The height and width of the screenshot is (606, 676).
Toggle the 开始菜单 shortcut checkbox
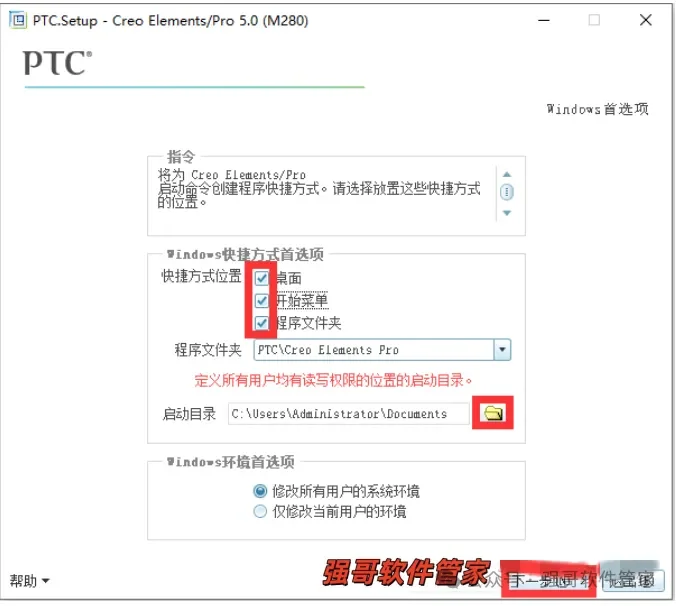pos(262,300)
